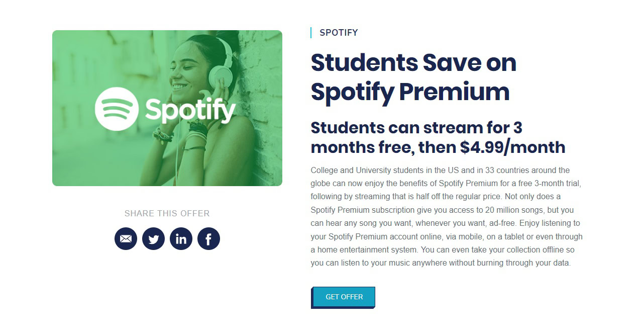Click the '33 countries' text in the description

click(509, 171)
